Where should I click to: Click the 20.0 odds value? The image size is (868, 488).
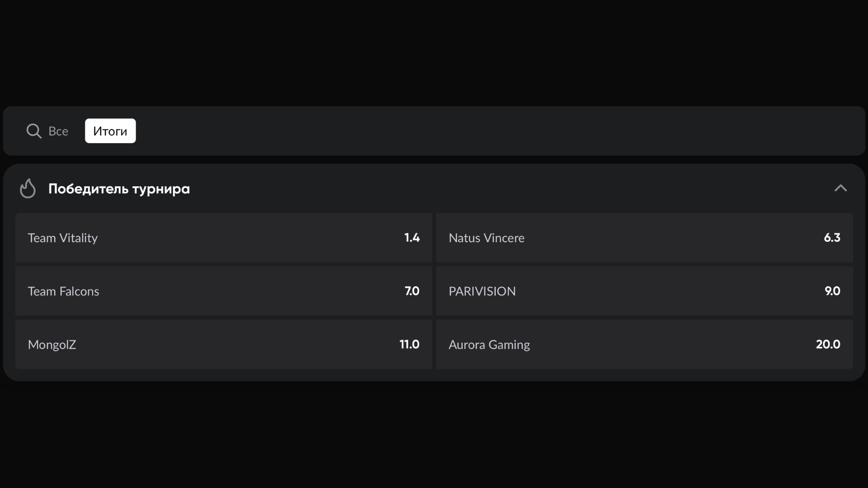coord(828,344)
